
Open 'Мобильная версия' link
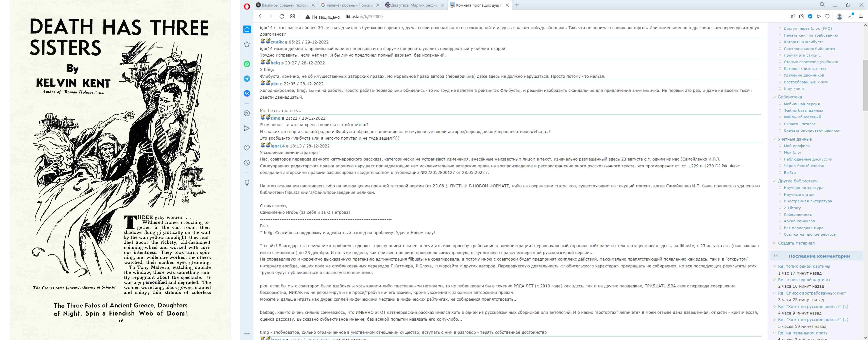(802, 104)
